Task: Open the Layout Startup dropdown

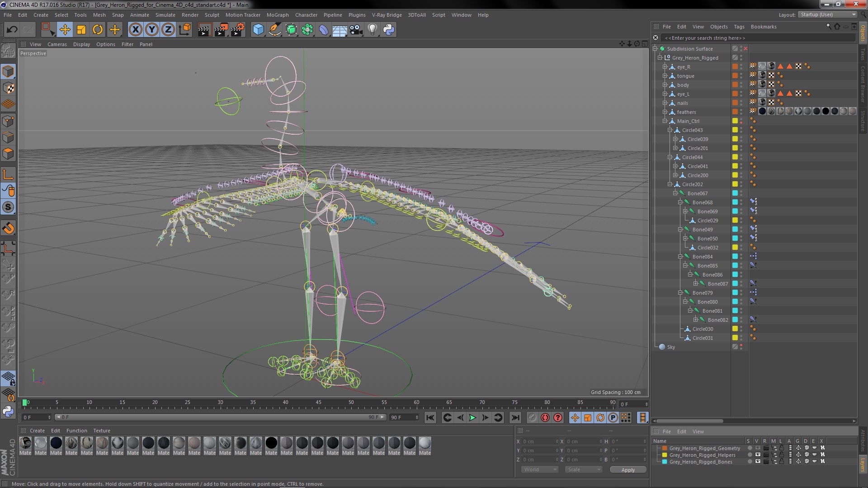Action: 827,14
